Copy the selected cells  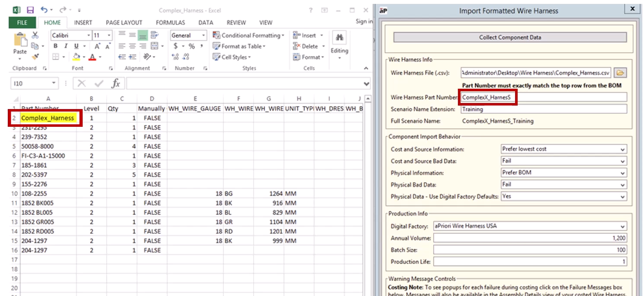(x=35, y=46)
